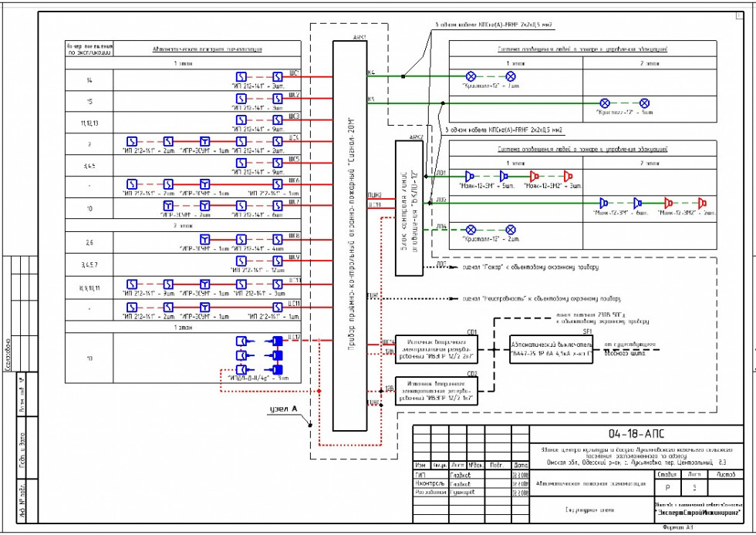Select the leftmost smoke detector on loop ШС4
This screenshot has width=756, height=535.
click(x=131, y=142)
